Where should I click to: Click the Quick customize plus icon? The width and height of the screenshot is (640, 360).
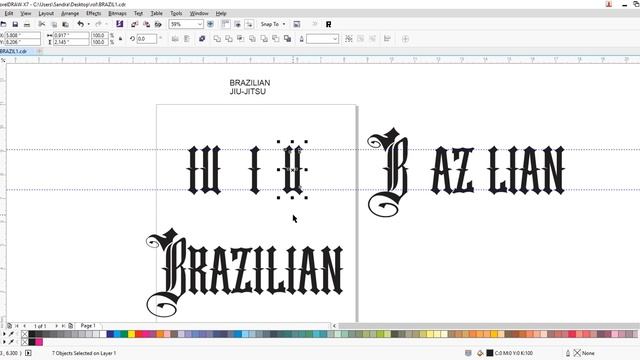click(405, 39)
